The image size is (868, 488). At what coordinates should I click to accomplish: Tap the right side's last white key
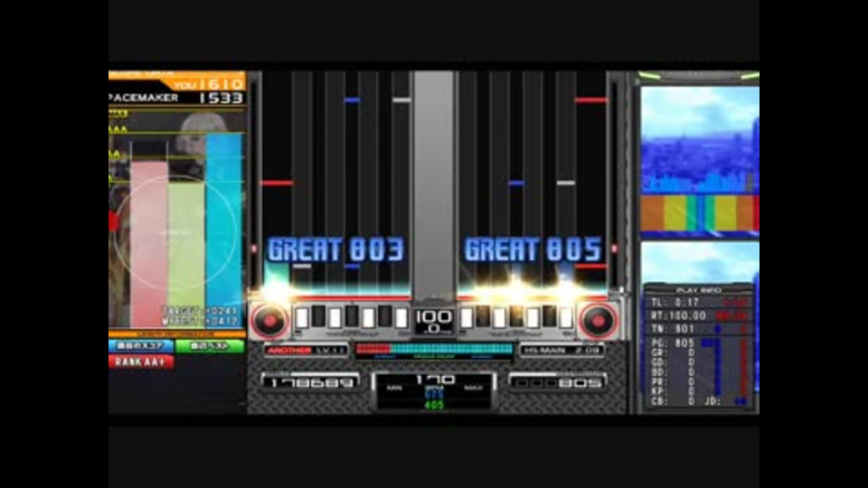point(566,319)
